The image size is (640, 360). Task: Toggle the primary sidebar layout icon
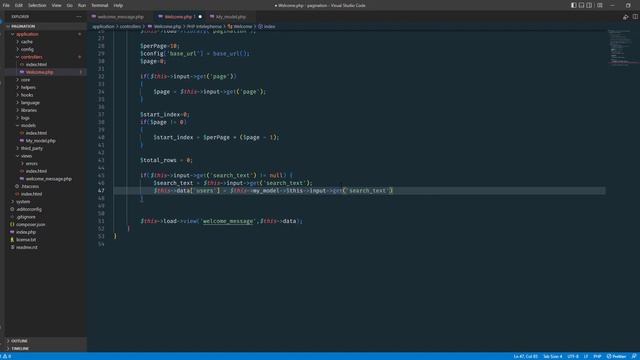(573, 5)
